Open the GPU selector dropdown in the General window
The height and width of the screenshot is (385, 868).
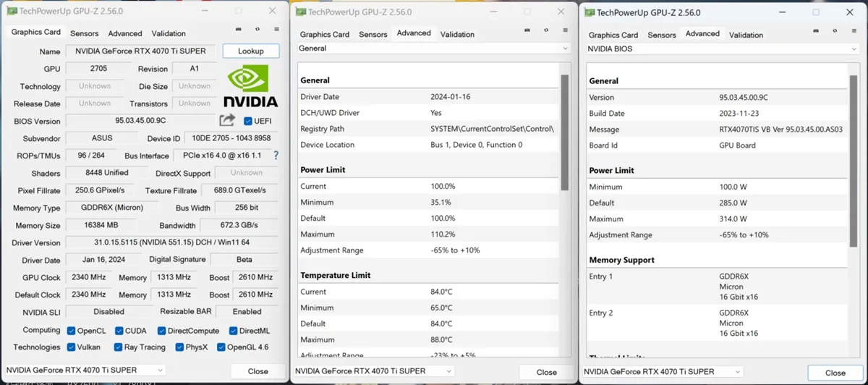point(374,371)
